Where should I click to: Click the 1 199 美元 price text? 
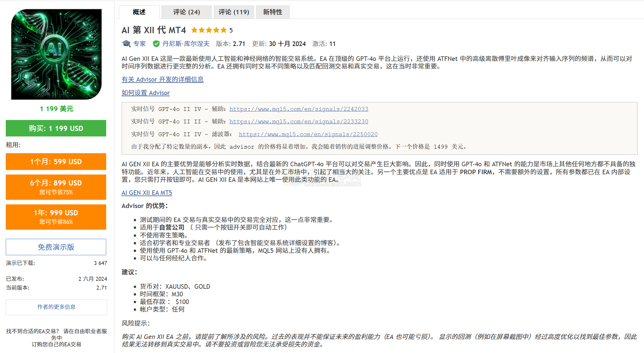pos(57,109)
